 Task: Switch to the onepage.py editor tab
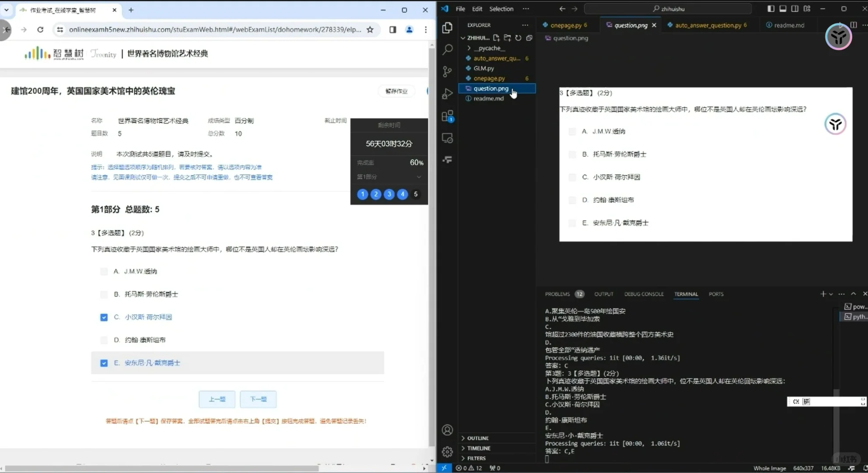point(567,25)
